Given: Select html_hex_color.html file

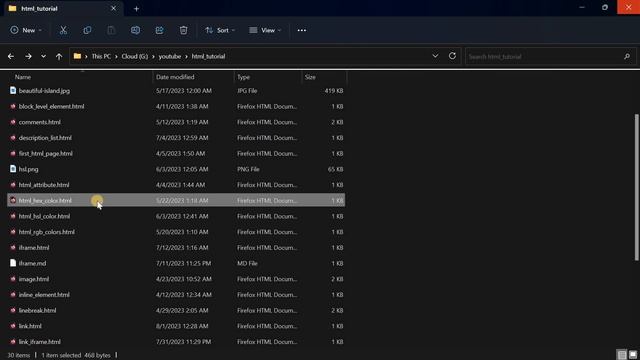Looking at the screenshot, I should 176,200.
